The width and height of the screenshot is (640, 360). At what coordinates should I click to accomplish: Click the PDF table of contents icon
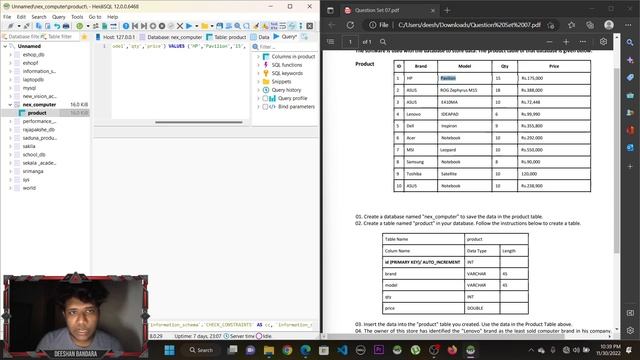click(x=331, y=42)
